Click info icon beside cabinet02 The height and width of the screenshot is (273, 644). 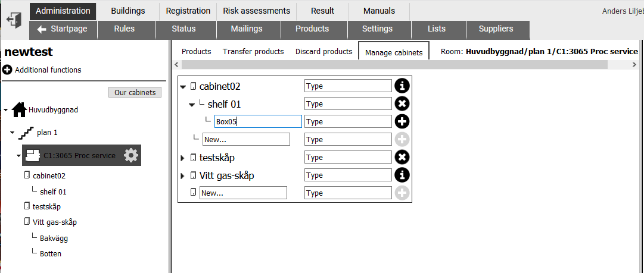point(402,86)
